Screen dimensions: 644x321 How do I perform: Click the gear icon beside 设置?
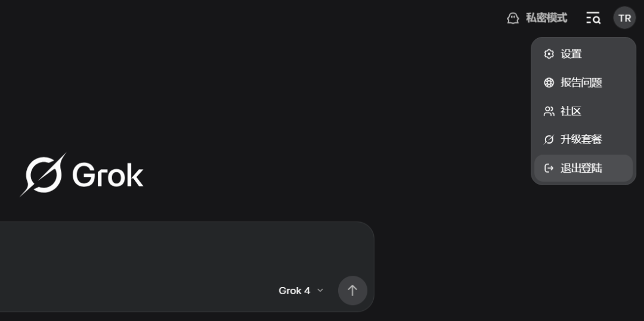coord(549,54)
